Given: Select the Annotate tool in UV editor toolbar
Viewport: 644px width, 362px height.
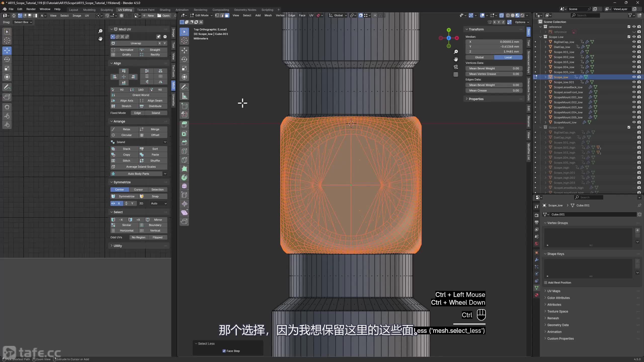Looking at the screenshot, I should pyautogui.click(x=7, y=87).
